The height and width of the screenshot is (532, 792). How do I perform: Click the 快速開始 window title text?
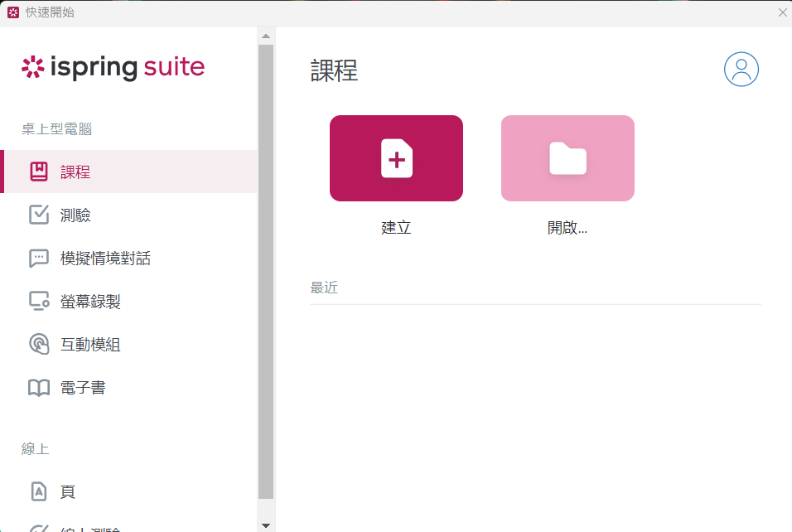[x=50, y=12]
